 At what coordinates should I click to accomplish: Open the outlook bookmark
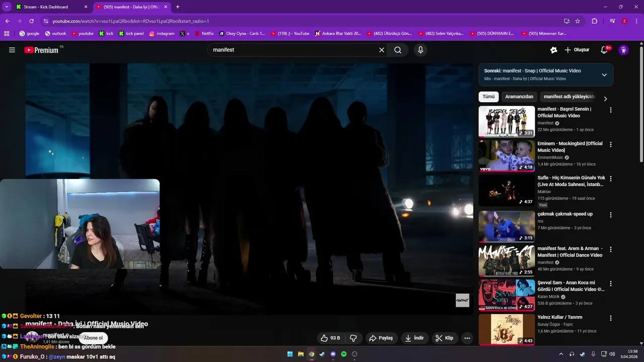[55, 34]
